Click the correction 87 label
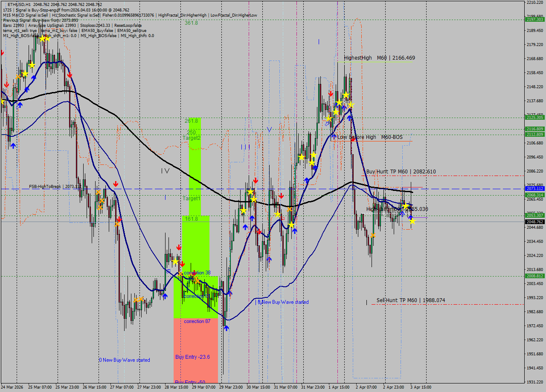Screen dimensions: 546x392 pos(197,321)
